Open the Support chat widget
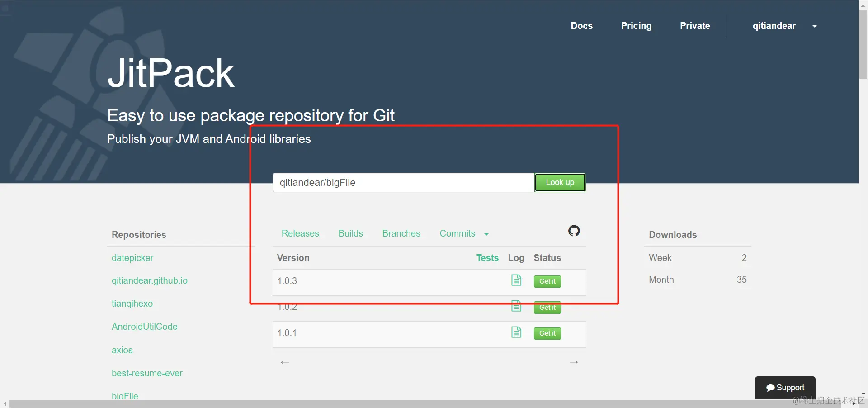The image size is (868, 408). click(x=785, y=388)
